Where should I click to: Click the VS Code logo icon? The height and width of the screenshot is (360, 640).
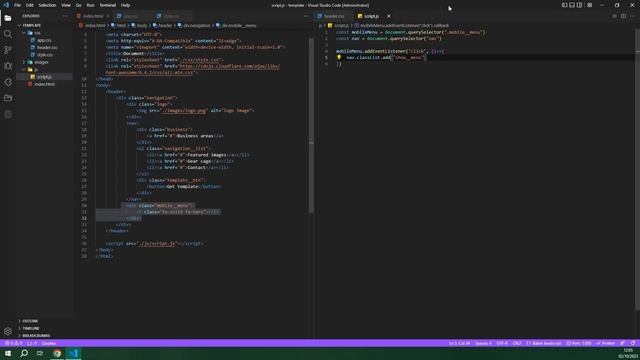(6, 5)
